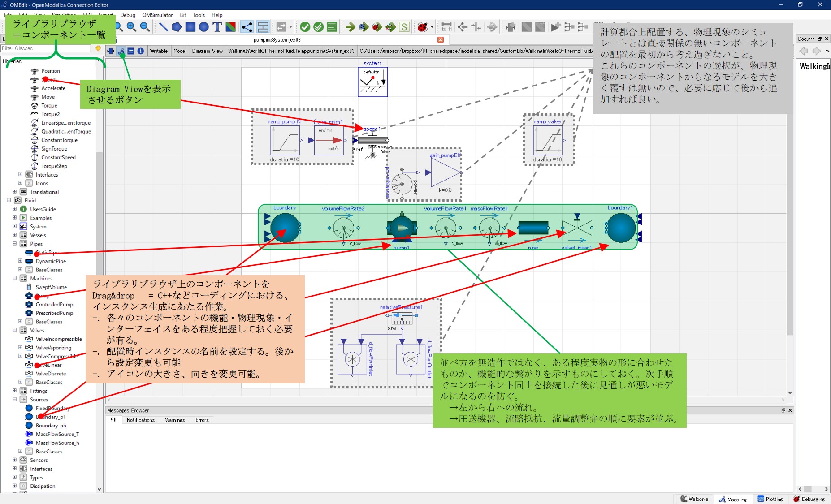Select ControlledPump in library tree

point(54,305)
